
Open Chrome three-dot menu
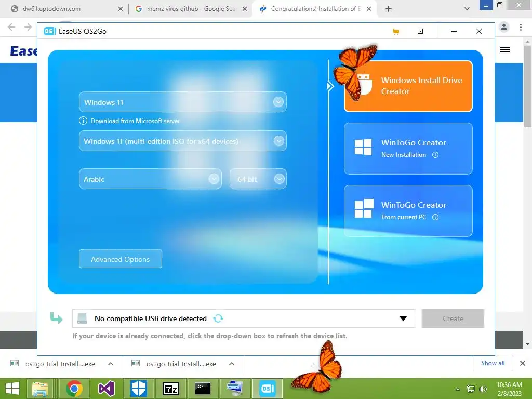pyautogui.click(x=521, y=27)
